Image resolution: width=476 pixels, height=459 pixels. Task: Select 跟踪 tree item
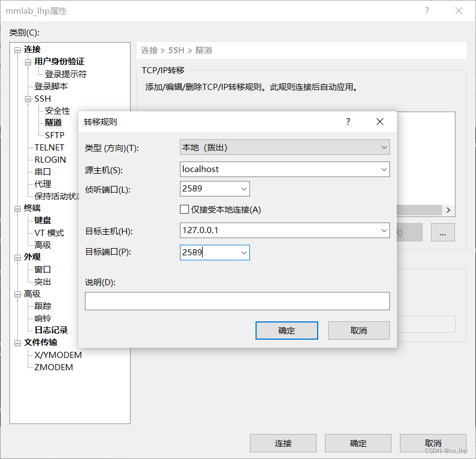tap(43, 306)
